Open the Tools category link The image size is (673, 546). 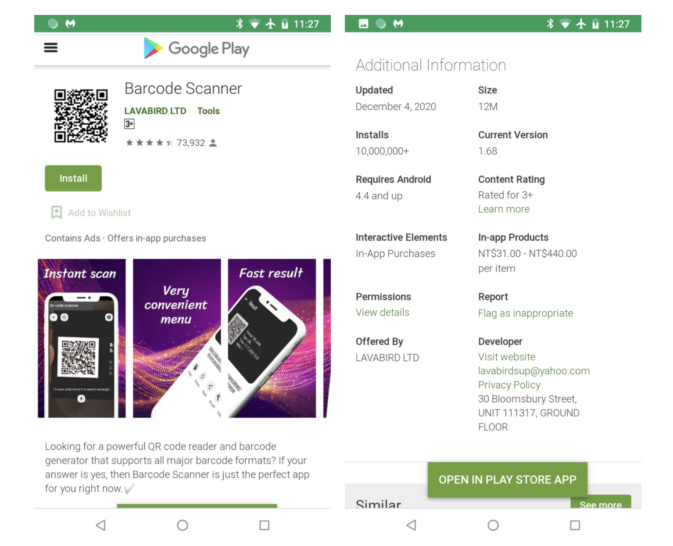click(209, 111)
